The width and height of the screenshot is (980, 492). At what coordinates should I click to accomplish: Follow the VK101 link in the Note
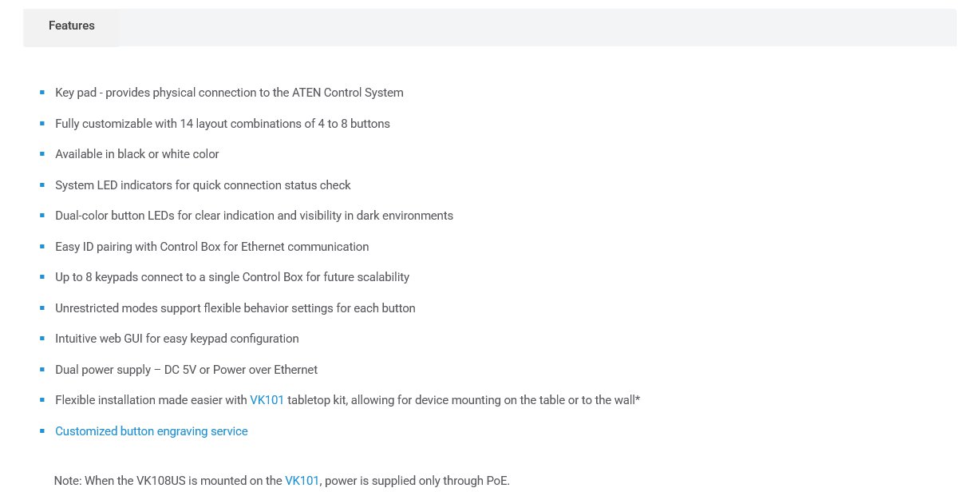[302, 481]
